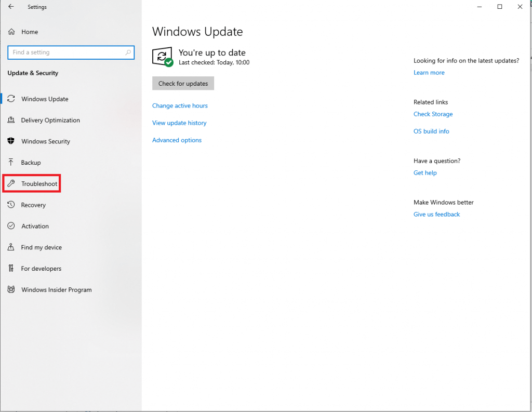Click the 'You're up to date' text

(x=212, y=52)
